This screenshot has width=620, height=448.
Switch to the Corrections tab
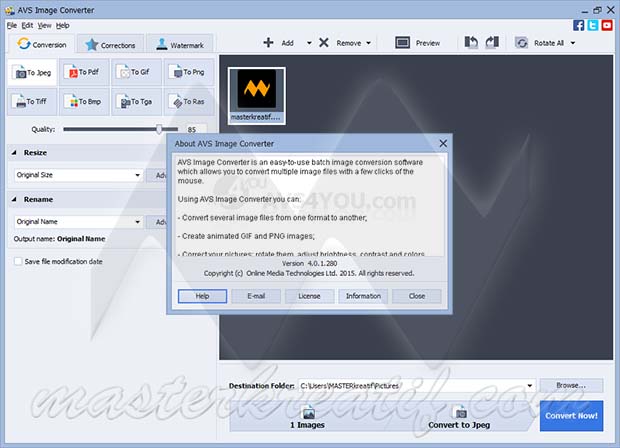tap(110, 45)
